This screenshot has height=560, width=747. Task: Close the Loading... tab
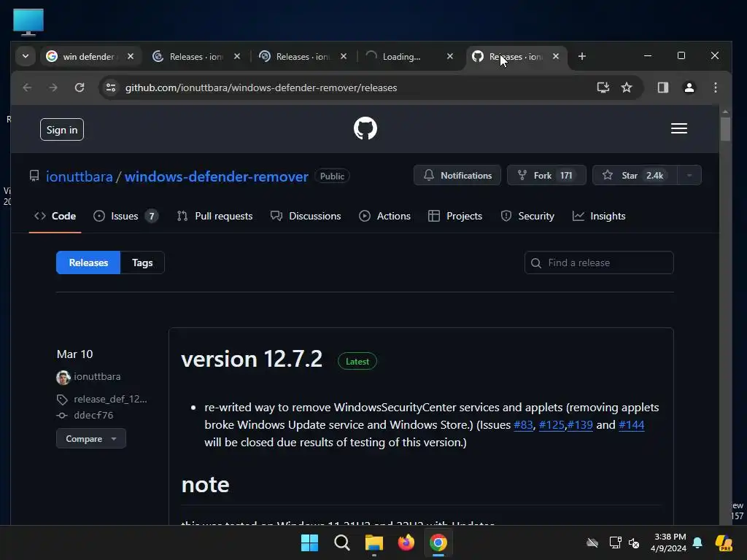449,56
